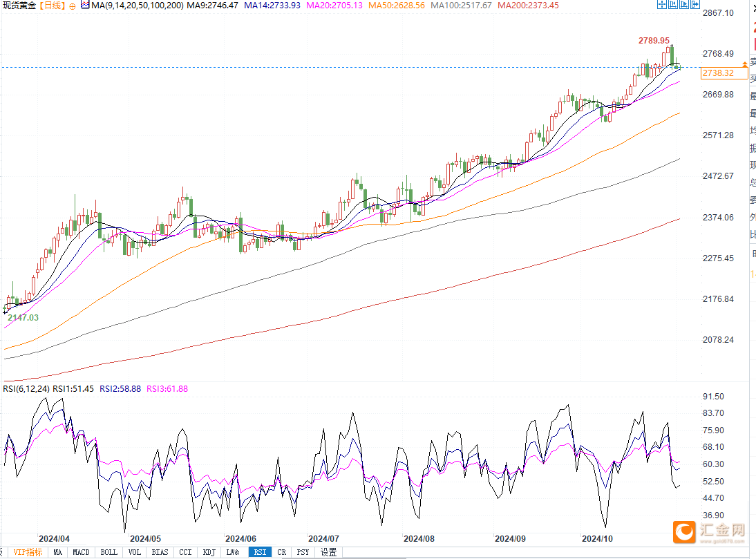Switch to the MA indicator tab
The width and height of the screenshot is (756, 559).
click(x=58, y=552)
